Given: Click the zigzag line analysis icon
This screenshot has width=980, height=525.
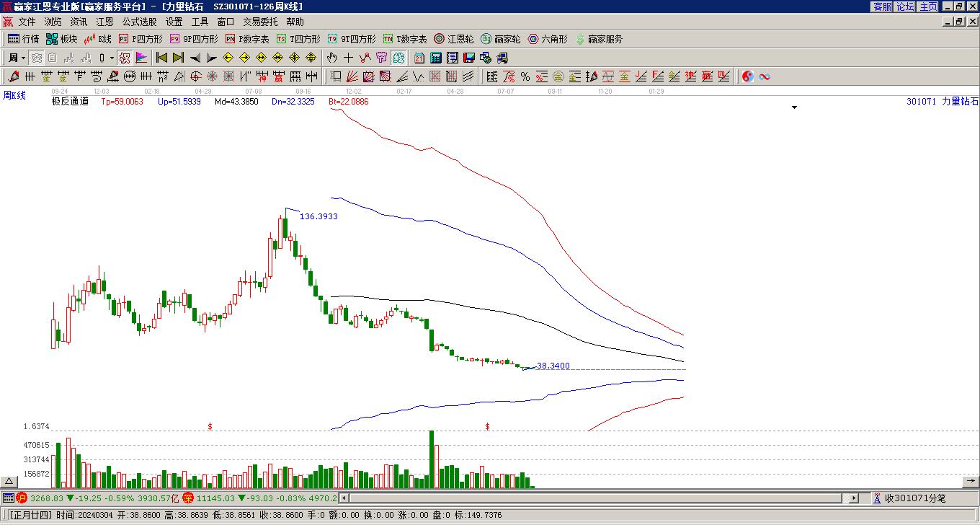Looking at the screenshot, I should 365,58.
